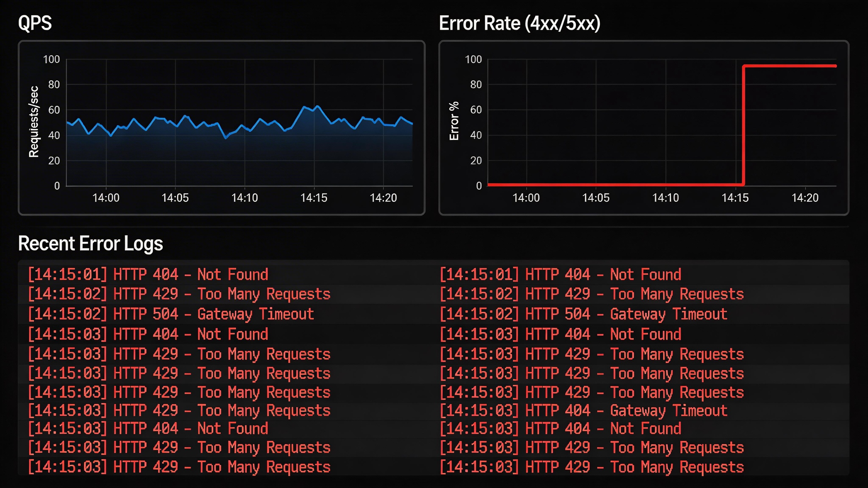868x488 pixels.
Task: Click 14:10 label on QPS chart axis
Action: [244, 198]
